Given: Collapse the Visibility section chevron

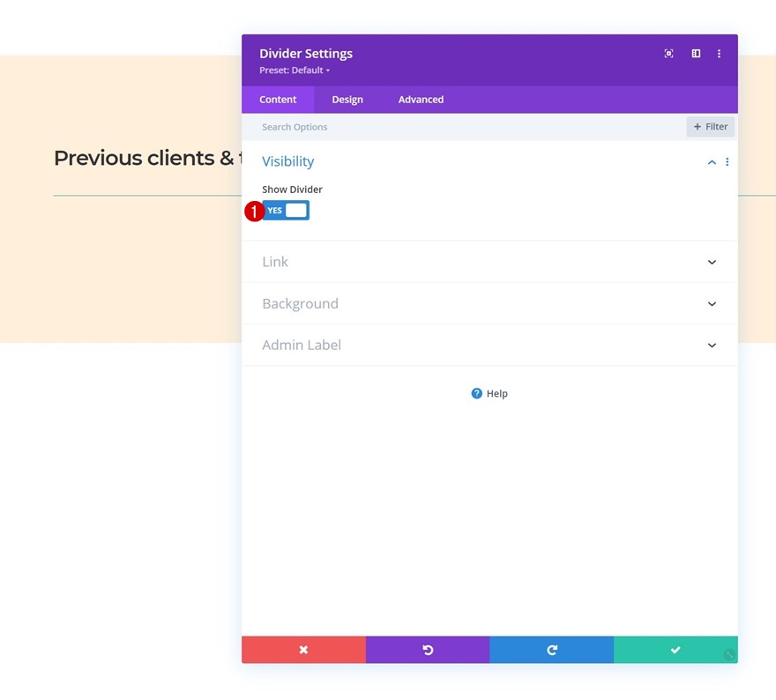Looking at the screenshot, I should point(712,161).
